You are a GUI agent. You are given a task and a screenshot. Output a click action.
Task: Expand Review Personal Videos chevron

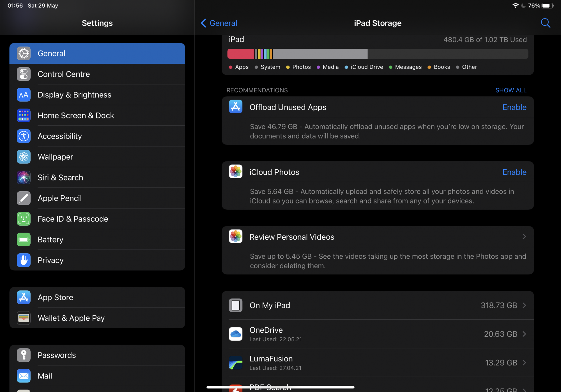524,237
